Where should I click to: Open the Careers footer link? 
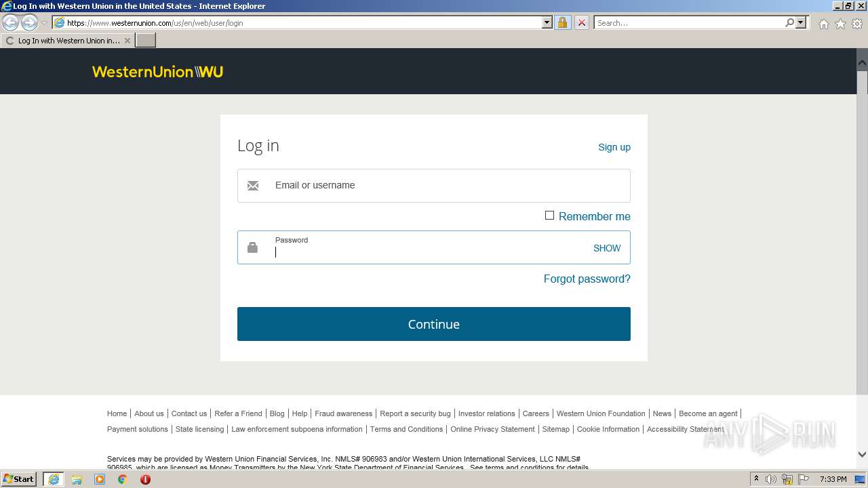click(536, 413)
